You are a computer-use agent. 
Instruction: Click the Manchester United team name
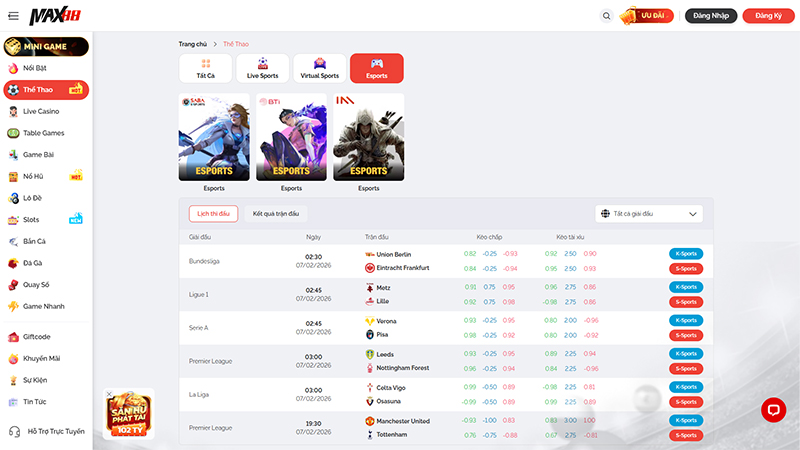tap(403, 421)
